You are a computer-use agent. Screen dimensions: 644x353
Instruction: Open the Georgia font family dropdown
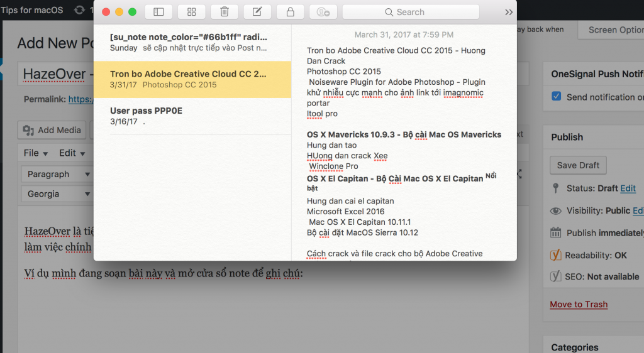tap(55, 194)
